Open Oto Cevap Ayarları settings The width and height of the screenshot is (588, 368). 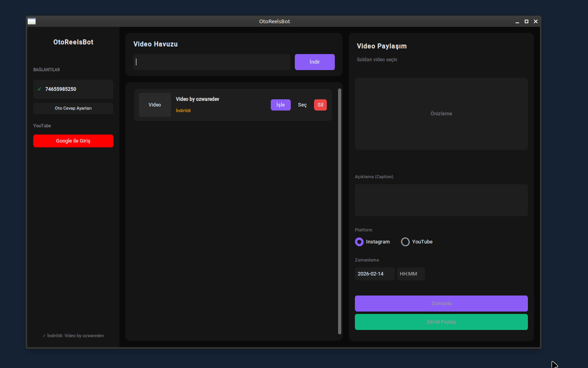[73, 109]
